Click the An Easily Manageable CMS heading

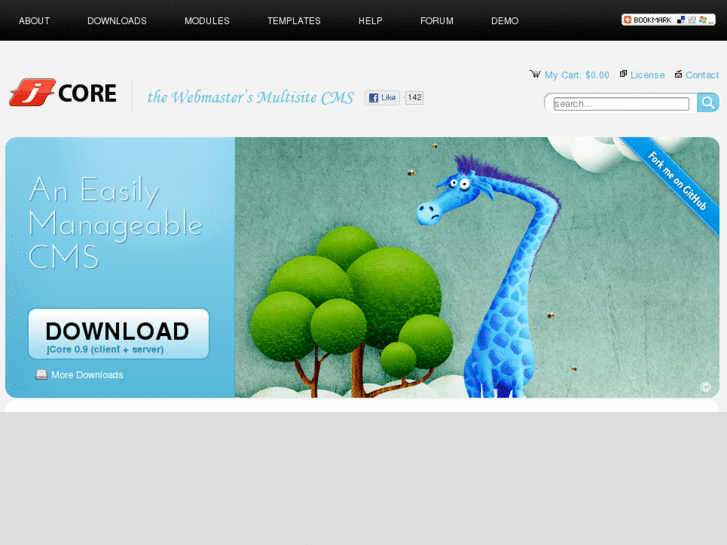click(116, 223)
